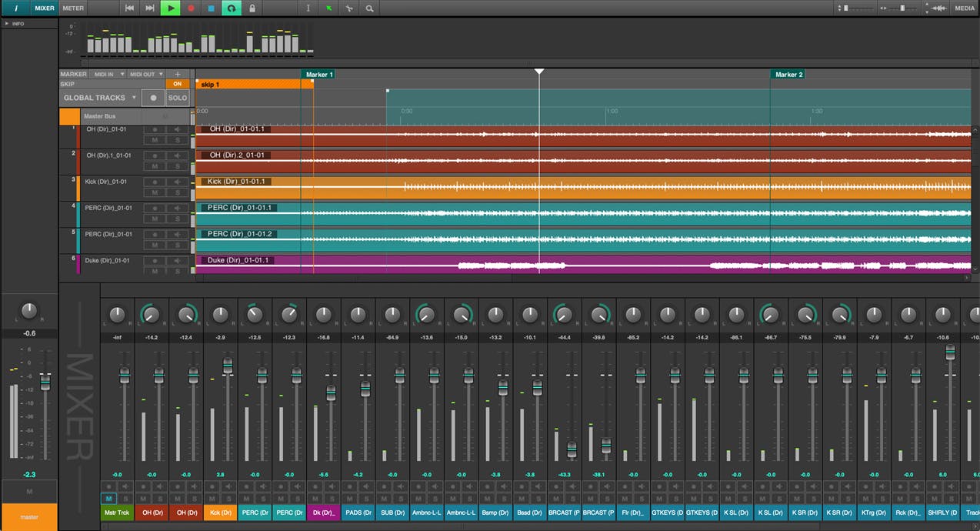
Task: Click Return to Start in the transport
Action: tap(129, 8)
